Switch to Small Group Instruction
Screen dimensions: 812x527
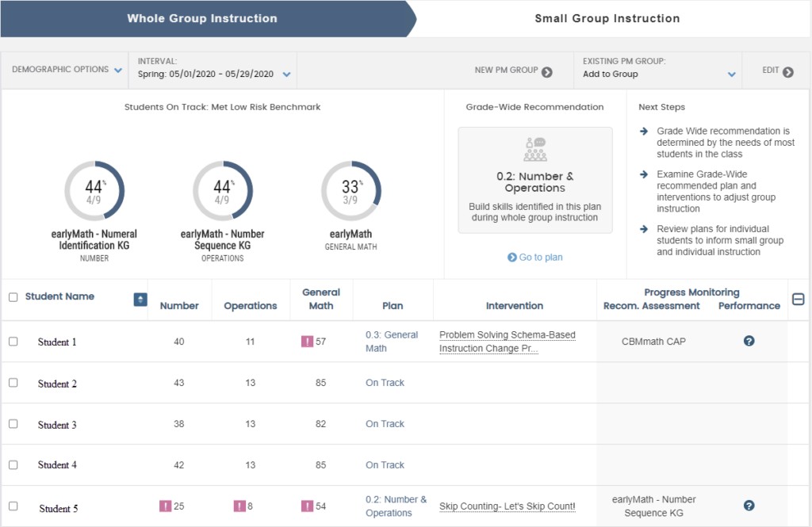tap(608, 18)
